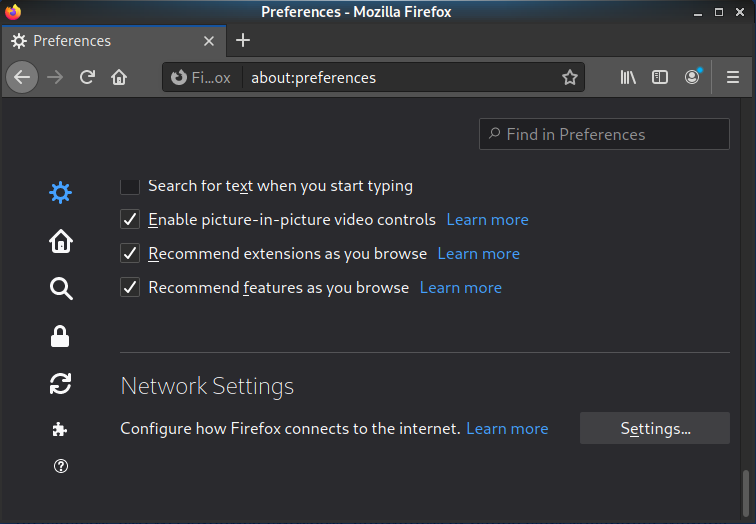The width and height of the screenshot is (756, 524).
Task: Open Firefox Support help icon
Action: pyautogui.click(x=61, y=466)
